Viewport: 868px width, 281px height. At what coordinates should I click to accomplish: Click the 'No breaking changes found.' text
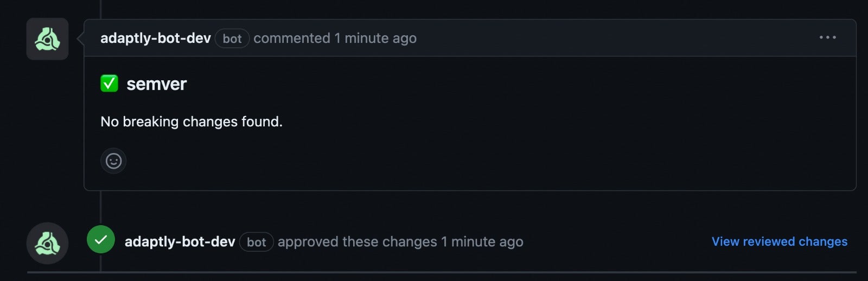(x=192, y=122)
